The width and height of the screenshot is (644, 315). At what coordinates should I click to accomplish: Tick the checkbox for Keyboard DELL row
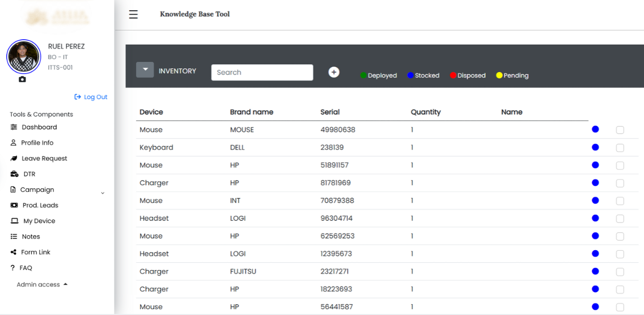620,148
